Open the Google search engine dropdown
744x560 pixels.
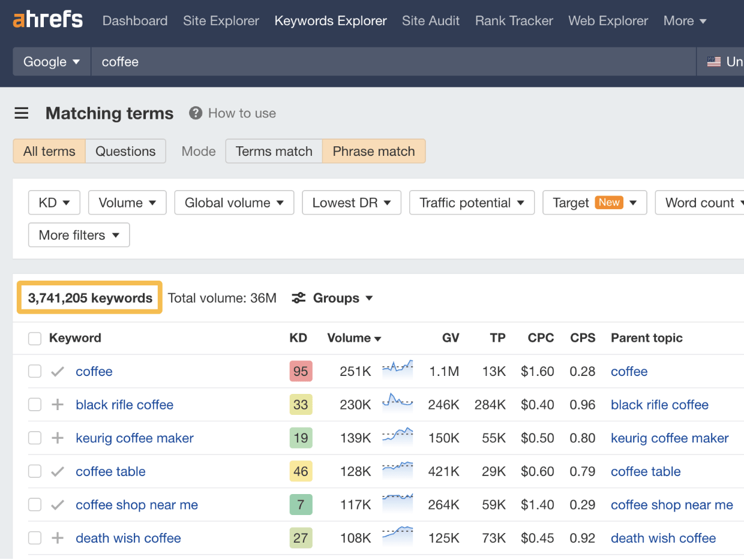pos(51,61)
